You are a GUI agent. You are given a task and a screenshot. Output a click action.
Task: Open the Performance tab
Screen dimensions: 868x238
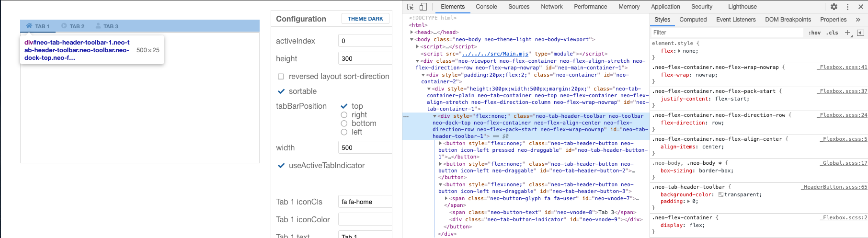pyautogui.click(x=591, y=7)
